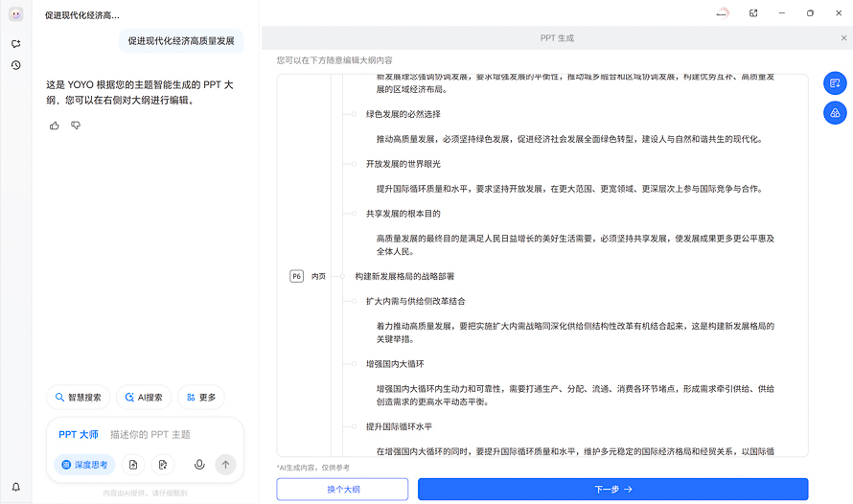Click paragraph starting 增强国内大循环内生动力

point(576,396)
